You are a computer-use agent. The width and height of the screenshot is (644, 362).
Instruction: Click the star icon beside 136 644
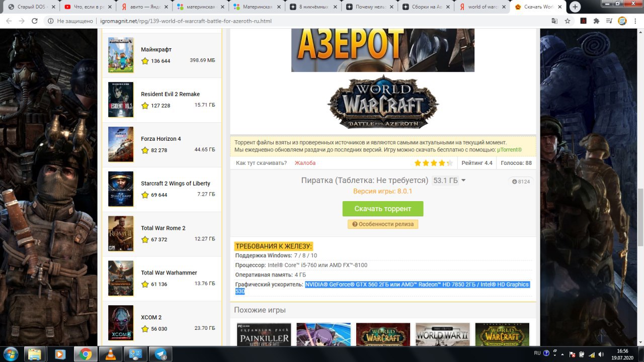coord(145,61)
